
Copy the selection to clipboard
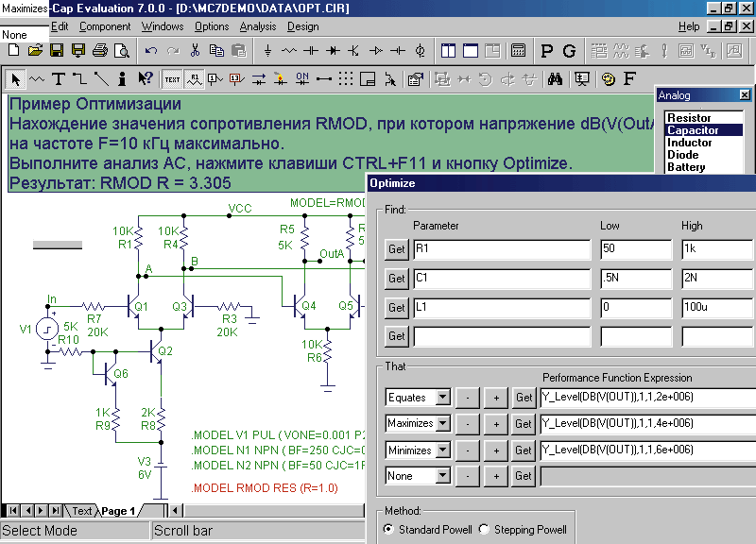click(x=216, y=51)
